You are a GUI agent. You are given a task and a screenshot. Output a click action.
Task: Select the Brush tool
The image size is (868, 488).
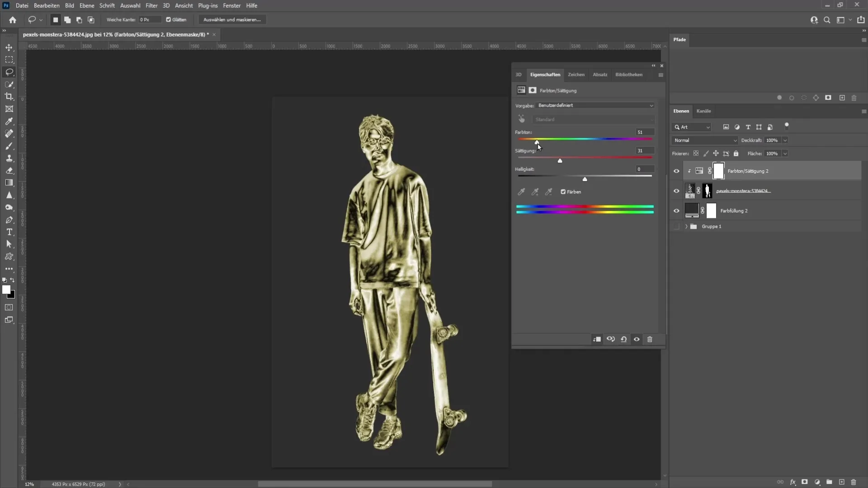tap(9, 145)
